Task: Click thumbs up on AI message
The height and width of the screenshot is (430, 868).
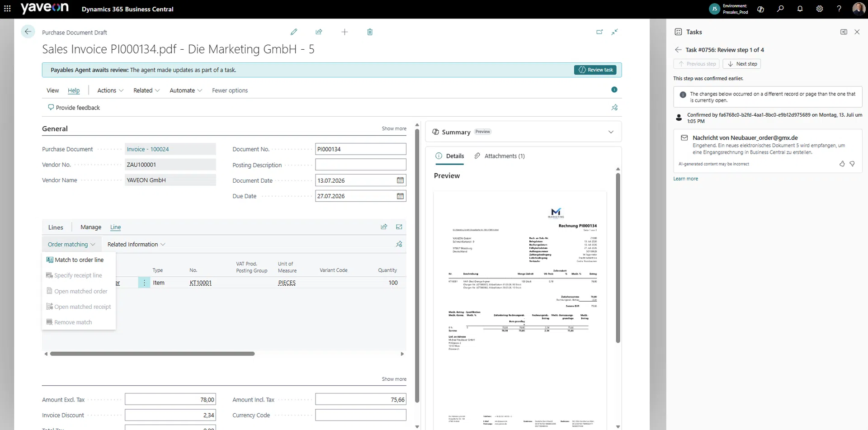Action: tap(842, 164)
